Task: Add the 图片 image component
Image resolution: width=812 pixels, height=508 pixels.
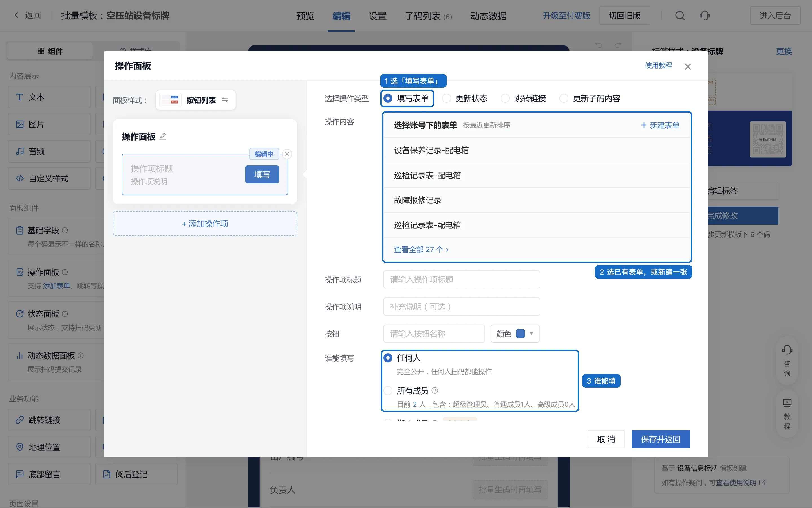Action: pyautogui.click(x=49, y=124)
